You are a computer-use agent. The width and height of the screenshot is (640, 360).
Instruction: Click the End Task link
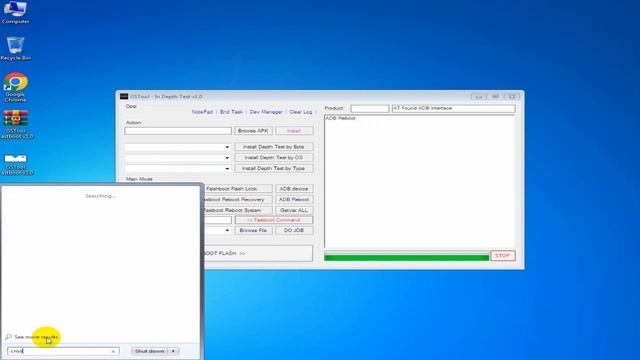[x=231, y=112]
